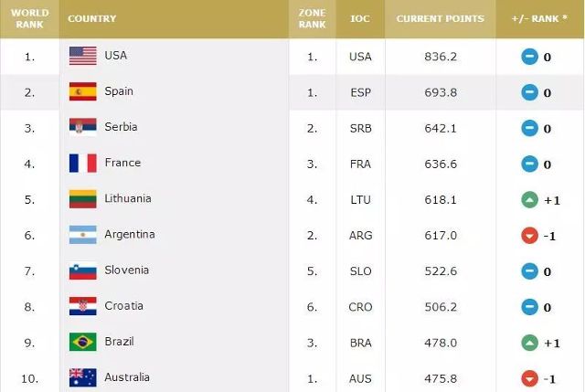This screenshot has width=585, height=392.
Task: Click Spain's 693.8 points cell
Action: (441, 92)
